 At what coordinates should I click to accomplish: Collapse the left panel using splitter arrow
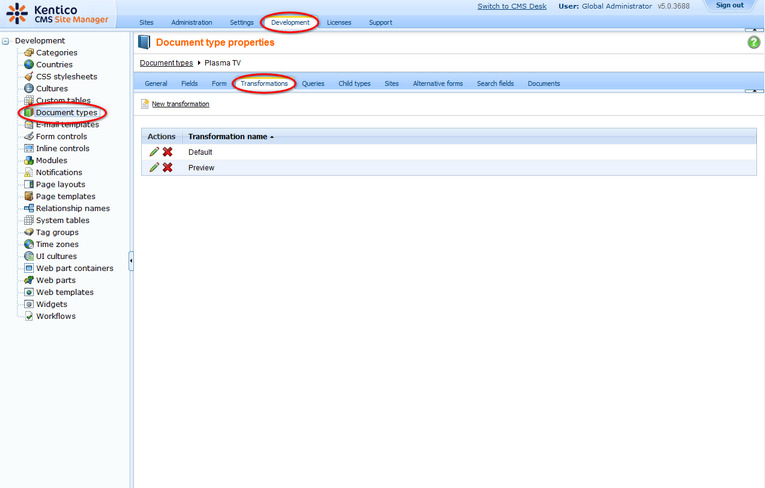(x=131, y=261)
